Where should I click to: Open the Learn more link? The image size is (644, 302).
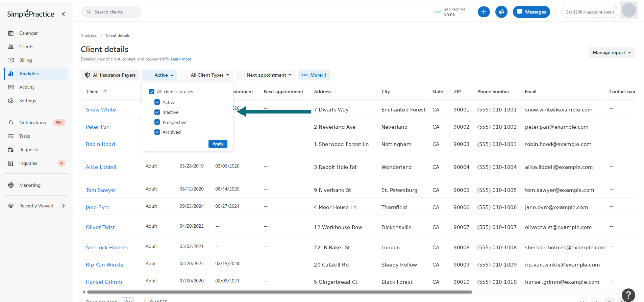tap(181, 59)
